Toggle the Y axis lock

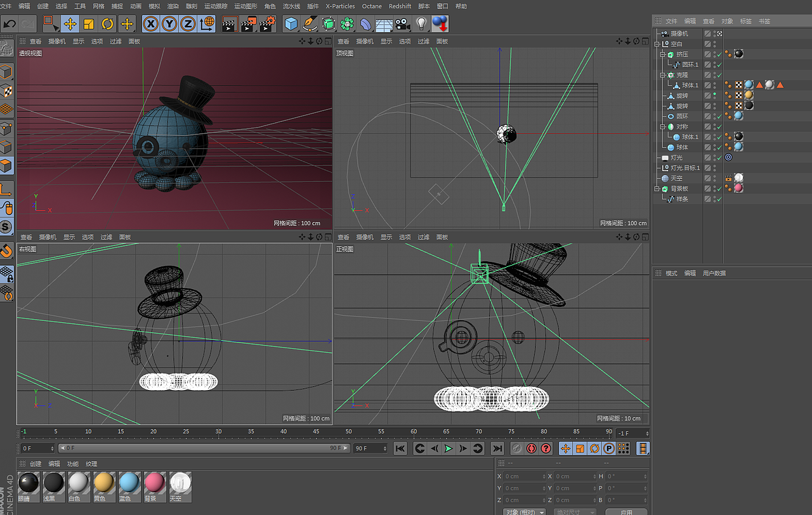[x=169, y=24]
